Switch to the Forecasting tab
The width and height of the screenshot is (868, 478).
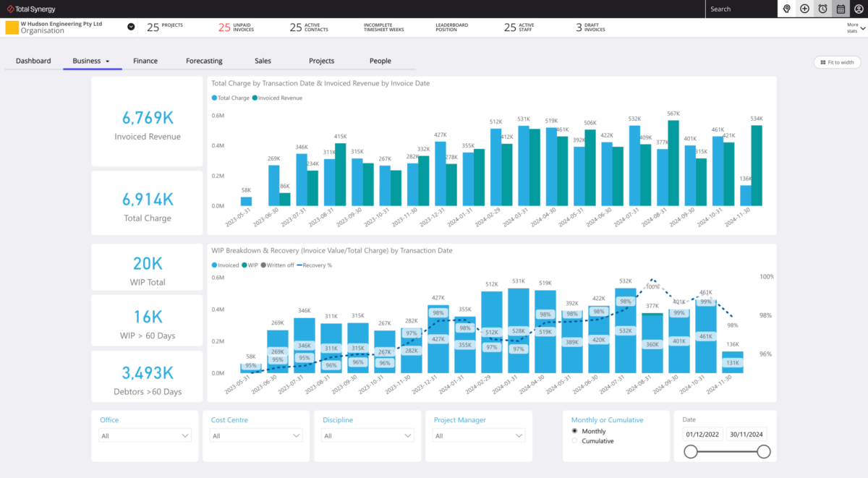click(205, 61)
